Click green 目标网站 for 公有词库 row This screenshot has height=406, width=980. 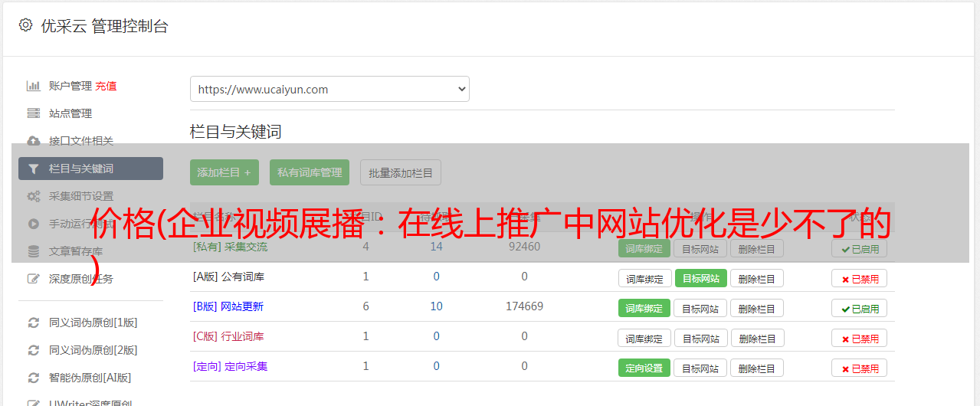(x=701, y=278)
